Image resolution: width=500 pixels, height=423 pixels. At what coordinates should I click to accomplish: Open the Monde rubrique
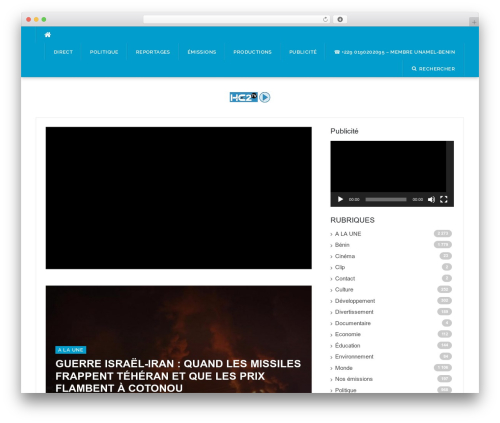pos(344,368)
